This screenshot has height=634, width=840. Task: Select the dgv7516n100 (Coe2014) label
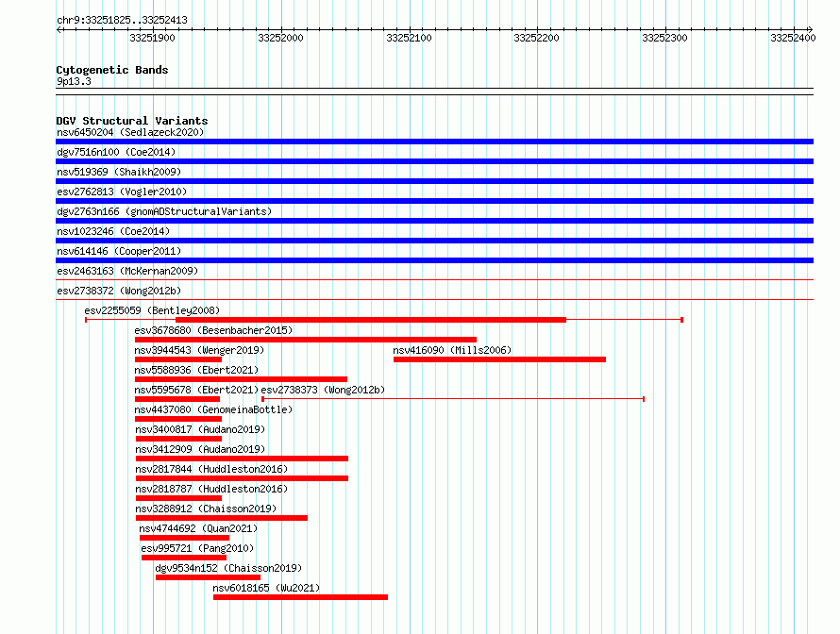point(116,152)
